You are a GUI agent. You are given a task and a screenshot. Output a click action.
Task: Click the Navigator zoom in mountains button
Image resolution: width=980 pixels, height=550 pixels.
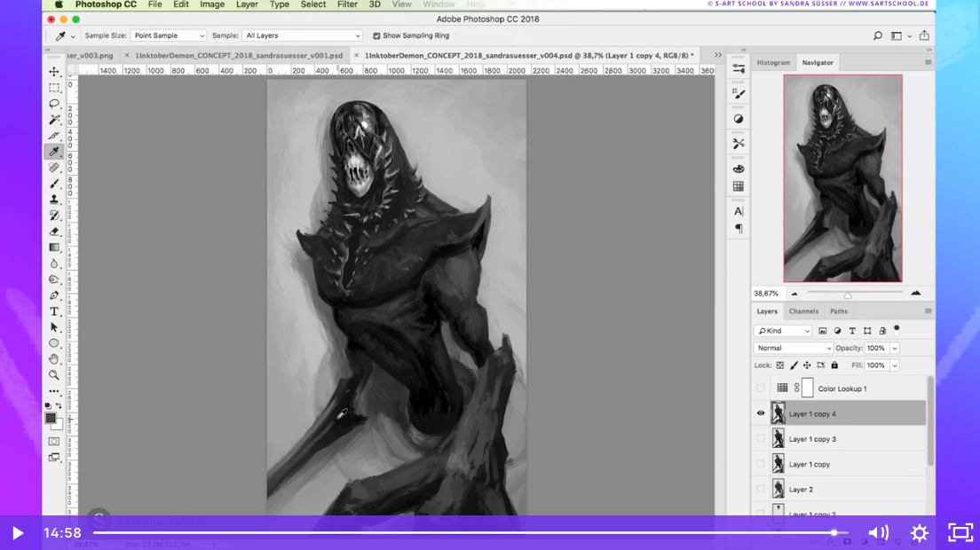tap(915, 293)
